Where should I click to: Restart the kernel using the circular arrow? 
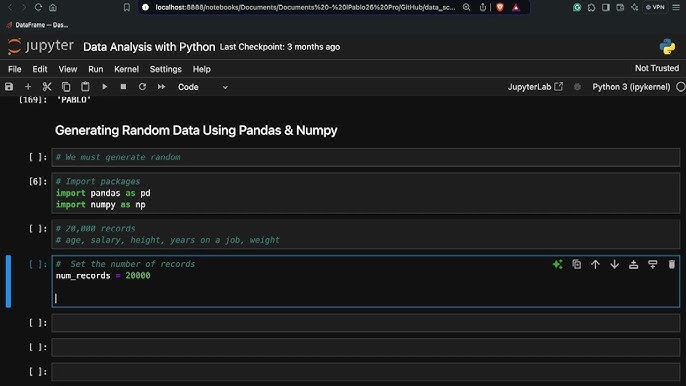click(x=142, y=87)
